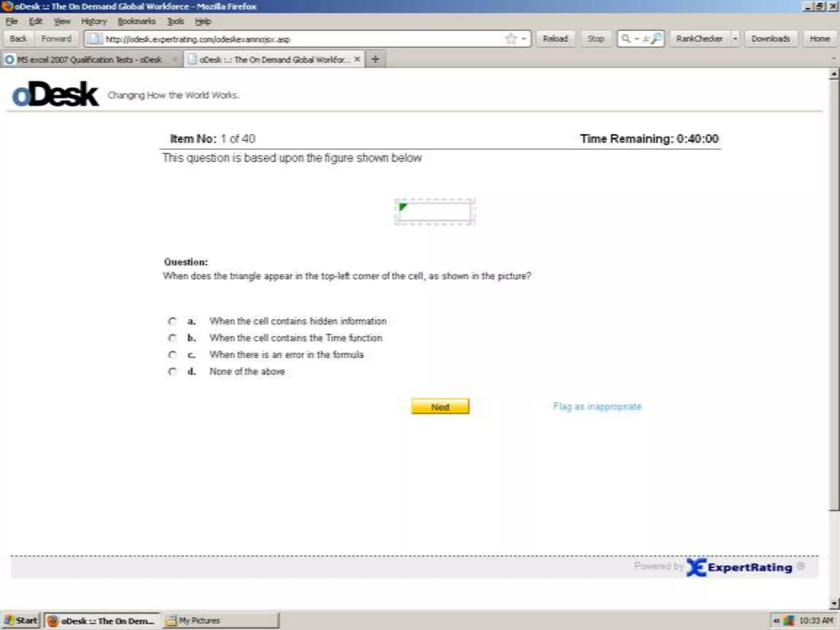Open My Pictures from taskbar

click(221, 621)
